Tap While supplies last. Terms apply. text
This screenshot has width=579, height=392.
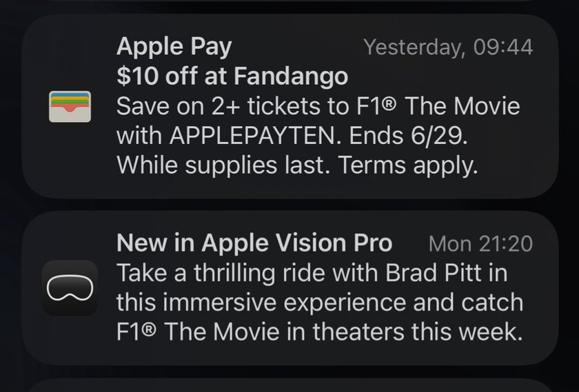coord(297,165)
